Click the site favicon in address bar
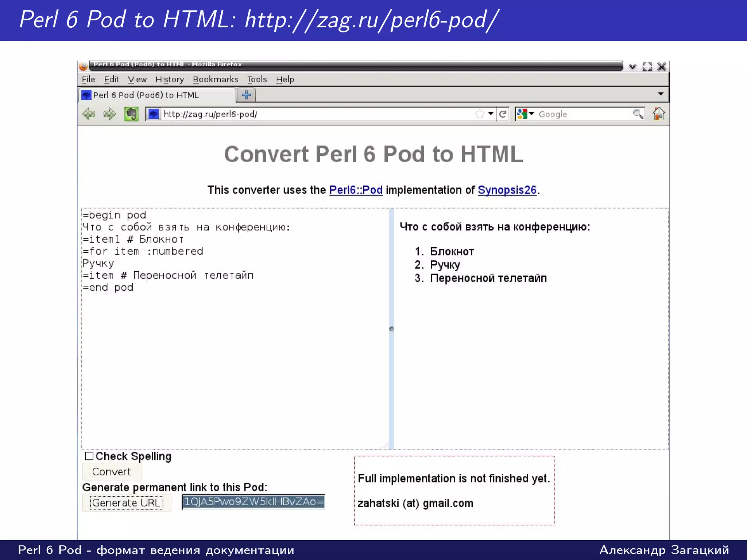Image resolution: width=747 pixels, height=560 pixels. 154,114
